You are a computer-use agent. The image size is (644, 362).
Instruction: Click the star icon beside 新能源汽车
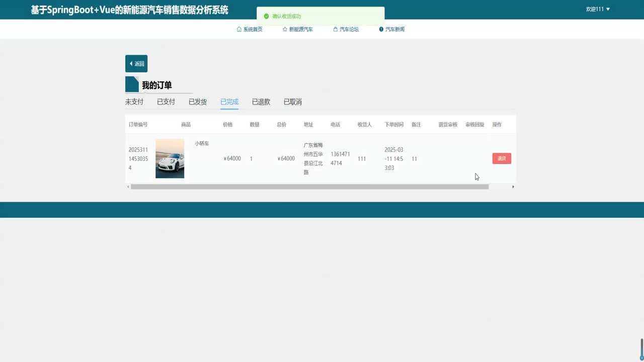(x=285, y=29)
